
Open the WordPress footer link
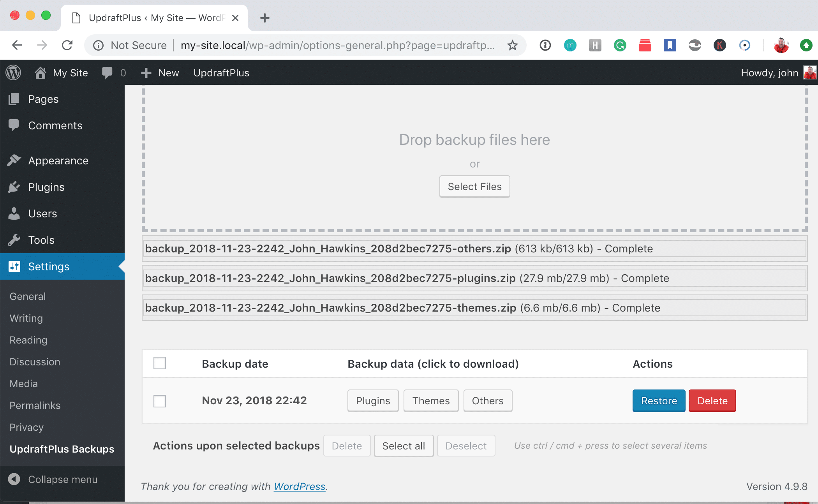click(299, 486)
